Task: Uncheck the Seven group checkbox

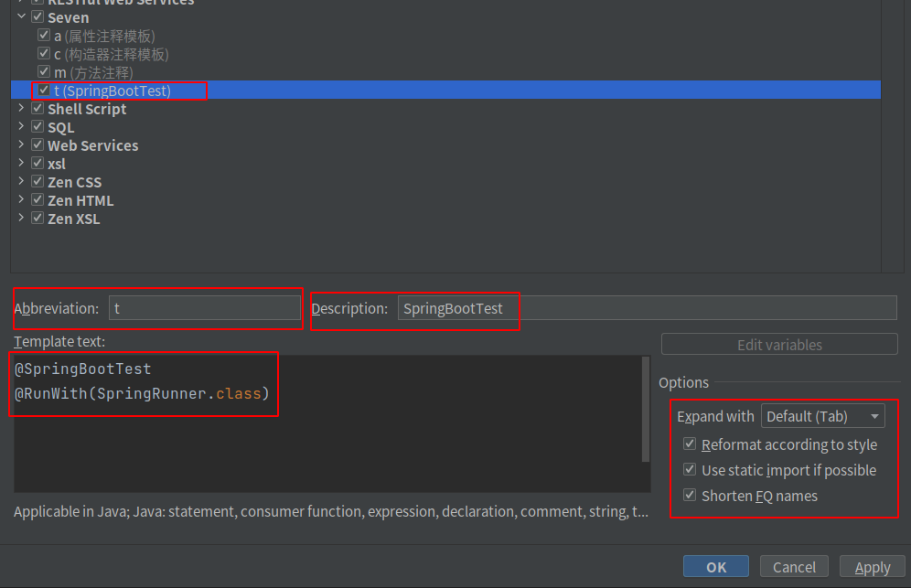Action: point(38,16)
